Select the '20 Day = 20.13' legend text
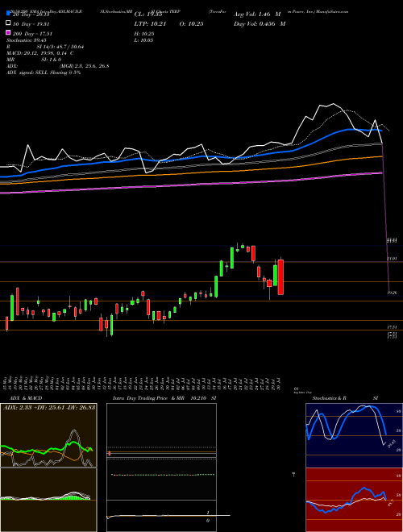Viewport: 403px width, 532px height. point(31,15)
